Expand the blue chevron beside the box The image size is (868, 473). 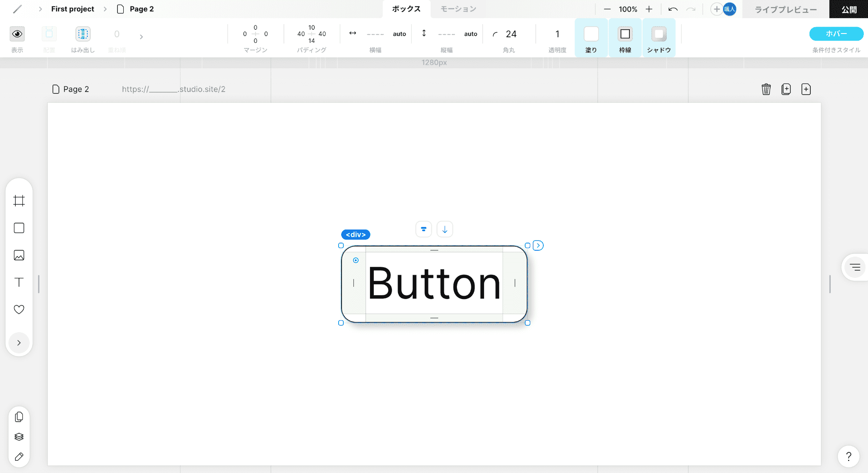tap(538, 245)
